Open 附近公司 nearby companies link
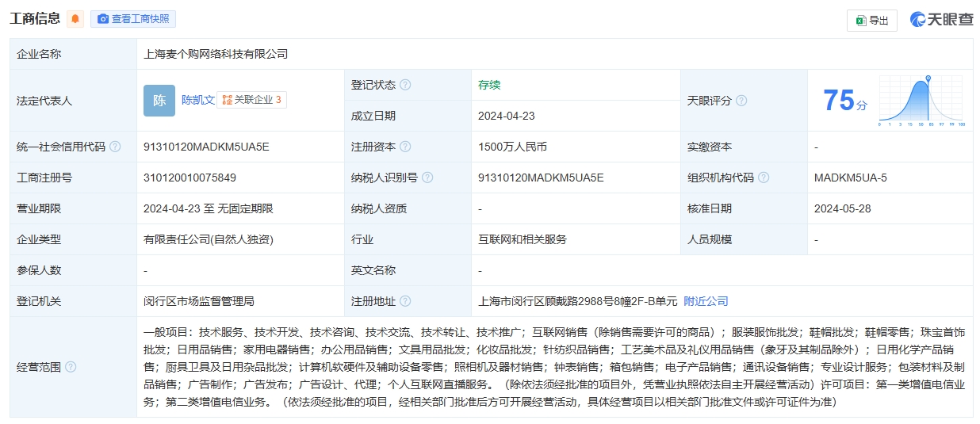 point(706,301)
